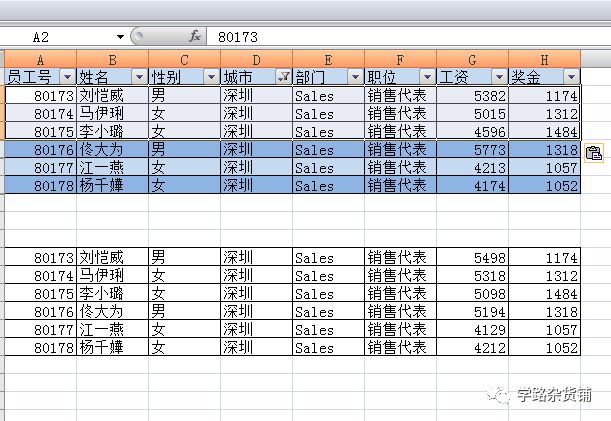Select column E header
Image resolution: width=611 pixels, height=421 pixels.
[328, 60]
